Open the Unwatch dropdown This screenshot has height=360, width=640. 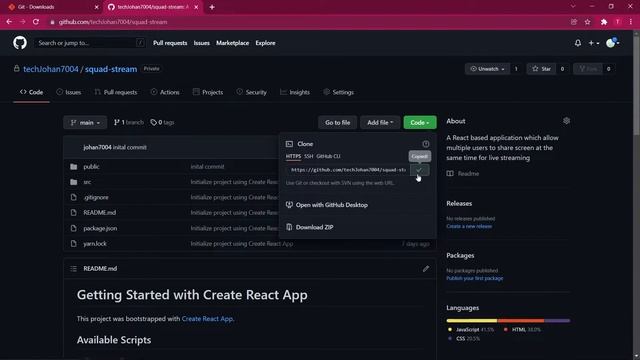click(487, 69)
